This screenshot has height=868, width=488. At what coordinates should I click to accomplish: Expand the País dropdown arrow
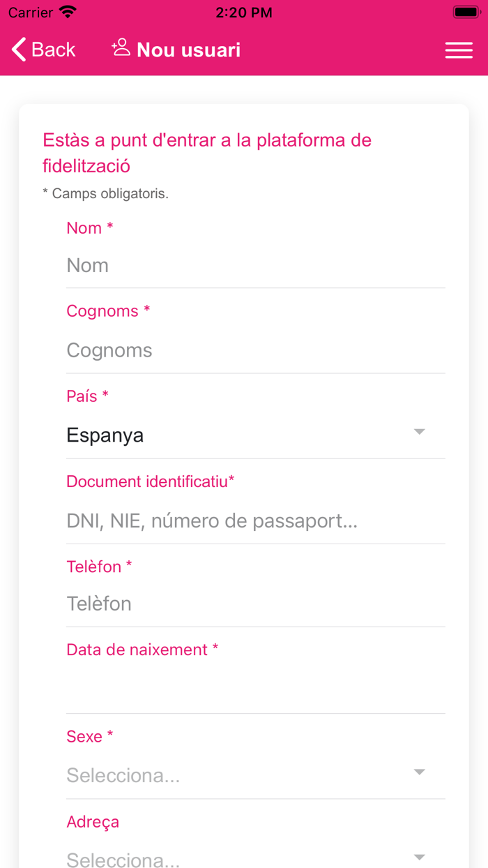pyautogui.click(x=419, y=433)
